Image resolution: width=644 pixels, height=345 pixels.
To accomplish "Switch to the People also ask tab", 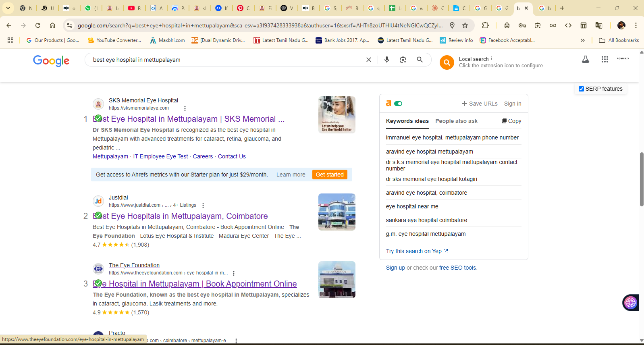I will pos(456,121).
